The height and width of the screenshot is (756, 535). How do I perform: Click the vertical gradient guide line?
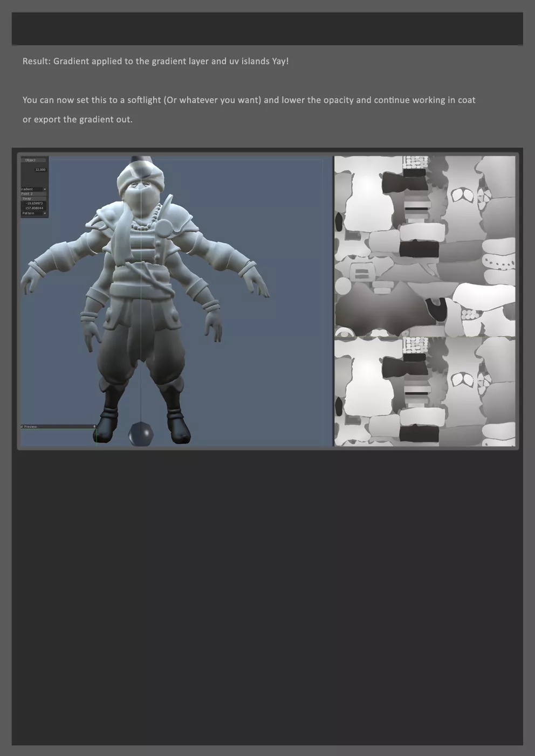(141, 323)
